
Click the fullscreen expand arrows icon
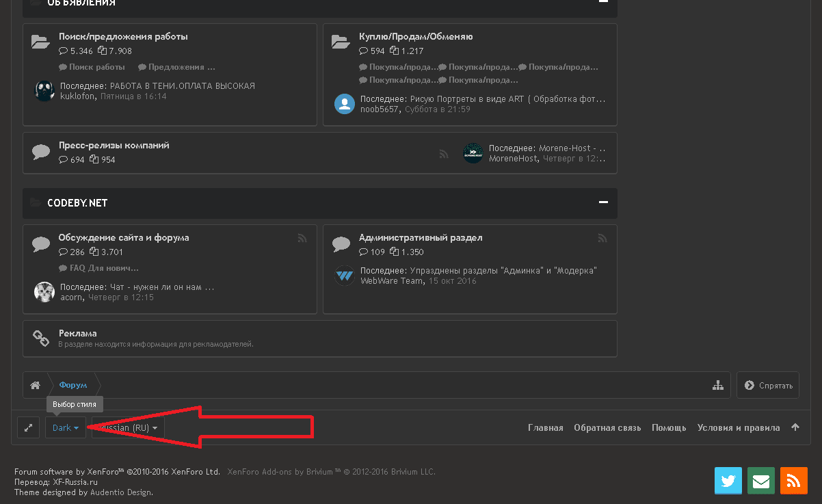coord(28,427)
